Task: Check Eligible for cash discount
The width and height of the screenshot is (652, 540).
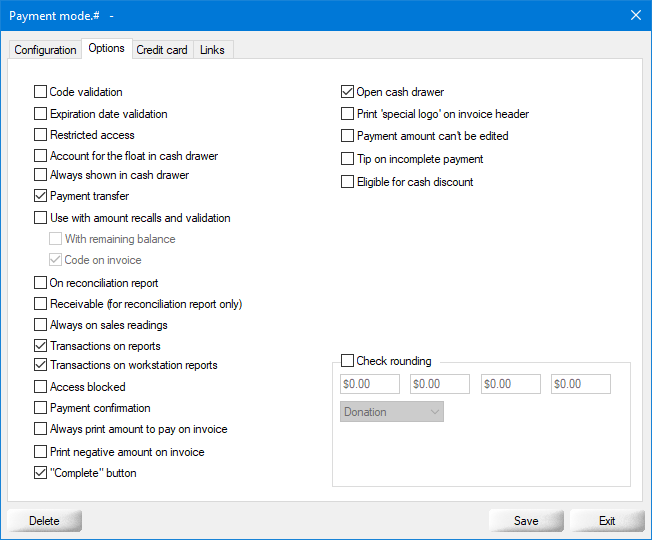Action: (x=348, y=182)
